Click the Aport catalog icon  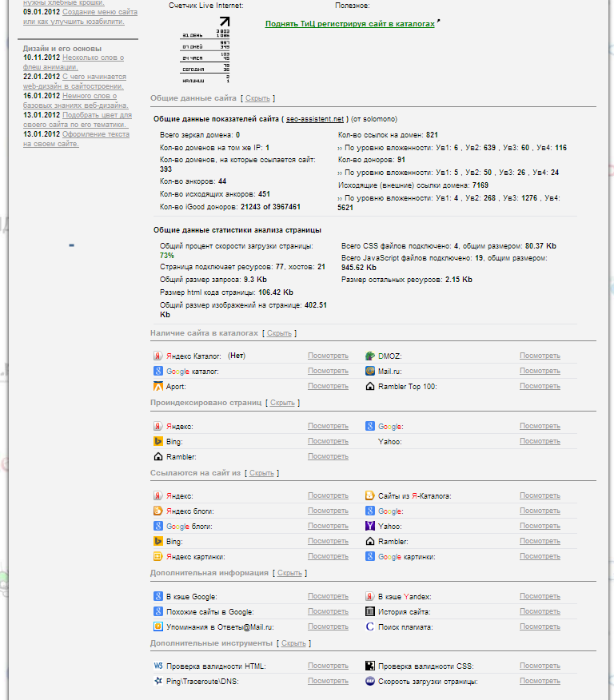[158, 387]
